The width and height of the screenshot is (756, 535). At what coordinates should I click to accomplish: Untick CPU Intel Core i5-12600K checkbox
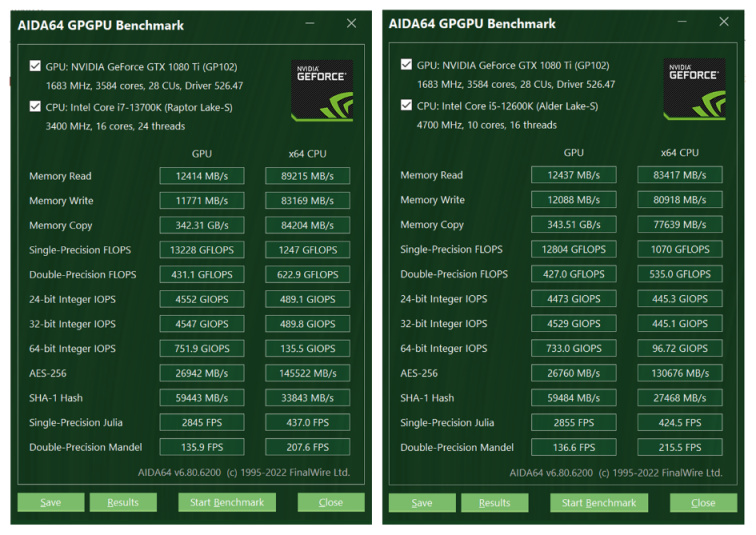point(406,105)
